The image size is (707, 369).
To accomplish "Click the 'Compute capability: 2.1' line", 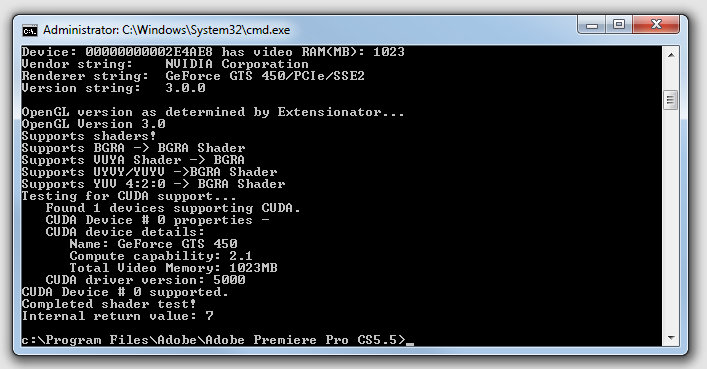I will 161,256.
